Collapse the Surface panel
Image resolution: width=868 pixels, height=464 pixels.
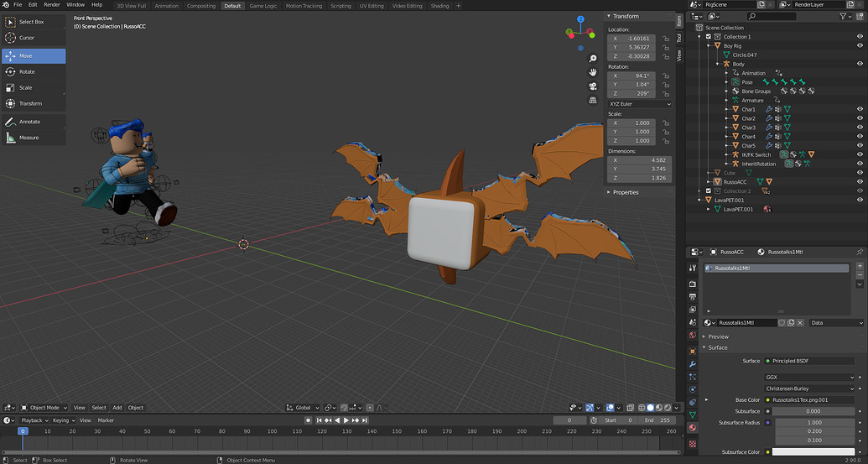pyautogui.click(x=717, y=347)
